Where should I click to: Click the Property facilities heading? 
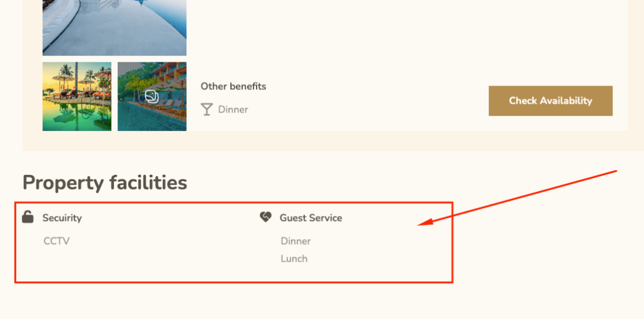(105, 182)
